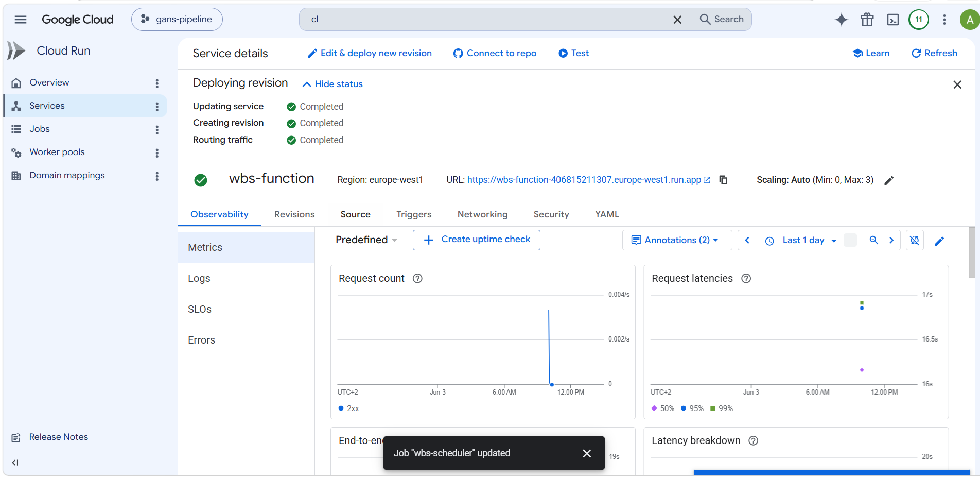Select Metrics in observability list
Viewport: 980px width, 477px height.
pos(246,247)
